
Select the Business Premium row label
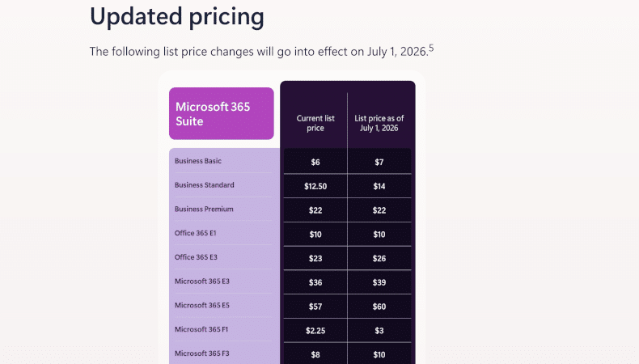point(203,210)
